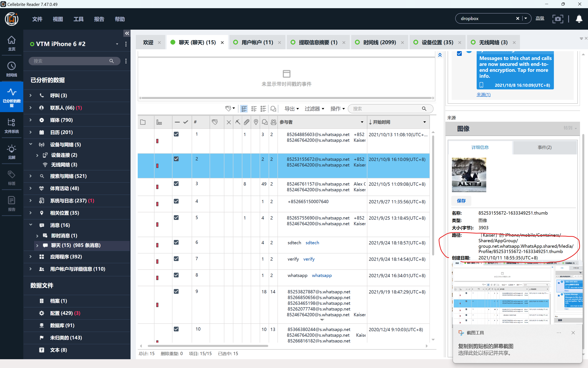Click the profile image thumbnail preview
This screenshot has width=588, height=368.
[x=469, y=175]
